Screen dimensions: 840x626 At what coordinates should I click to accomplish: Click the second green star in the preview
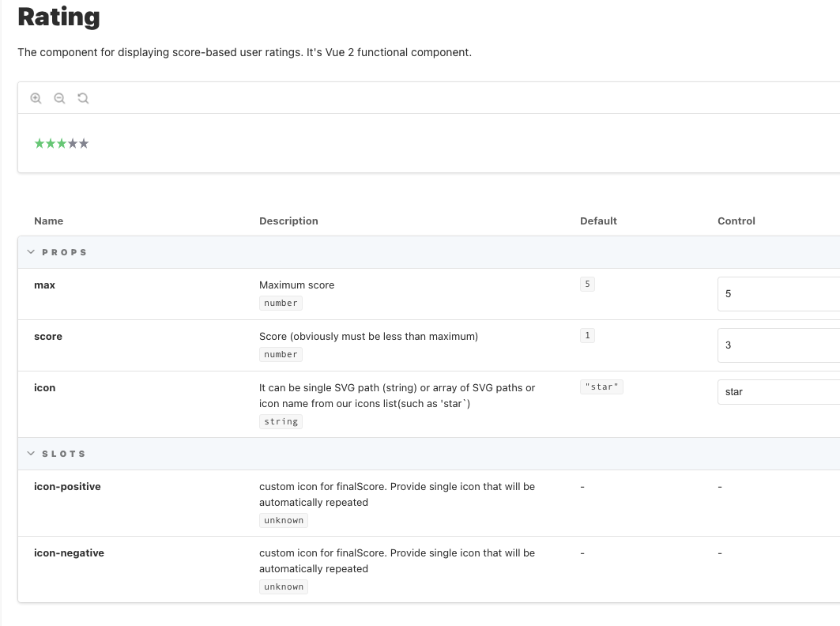tap(50, 143)
